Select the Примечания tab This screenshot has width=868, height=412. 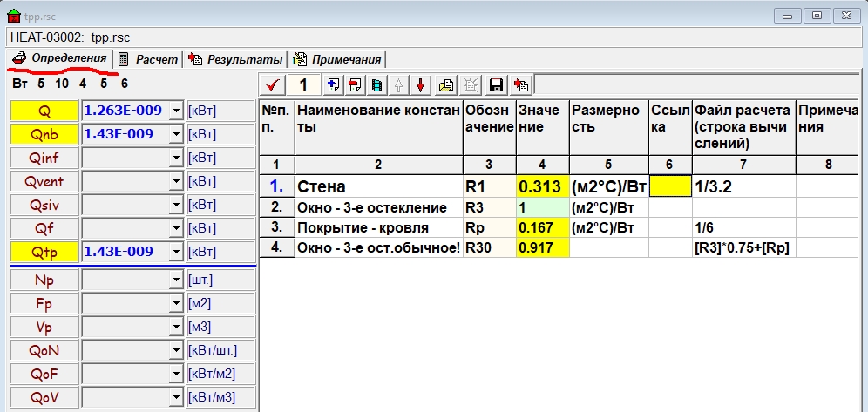338,59
